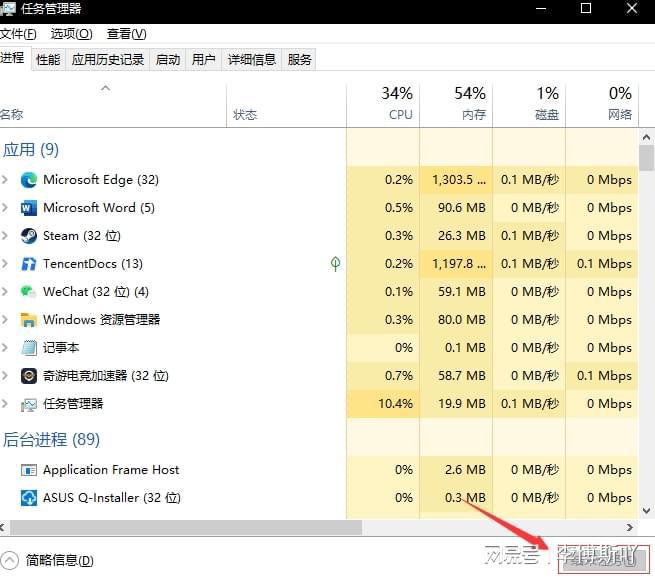Select the 任务管理器 process icon
655x578 pixels.
(x=29, y=404)
